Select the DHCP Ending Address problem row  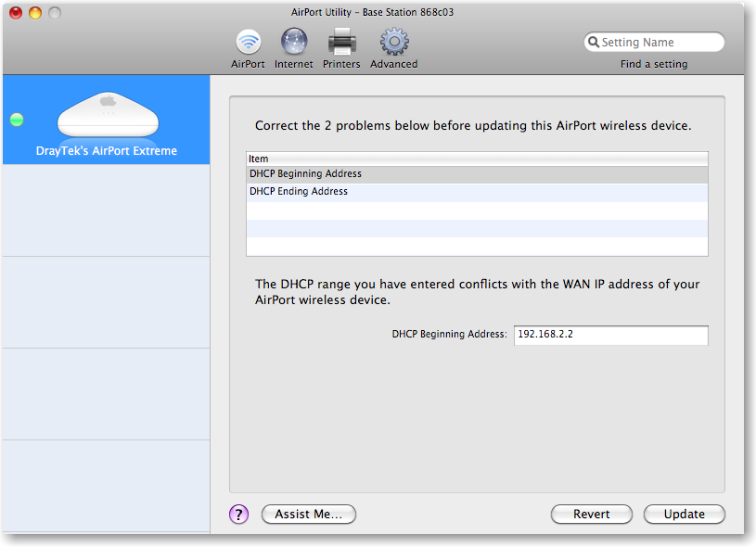click(371, 191)
